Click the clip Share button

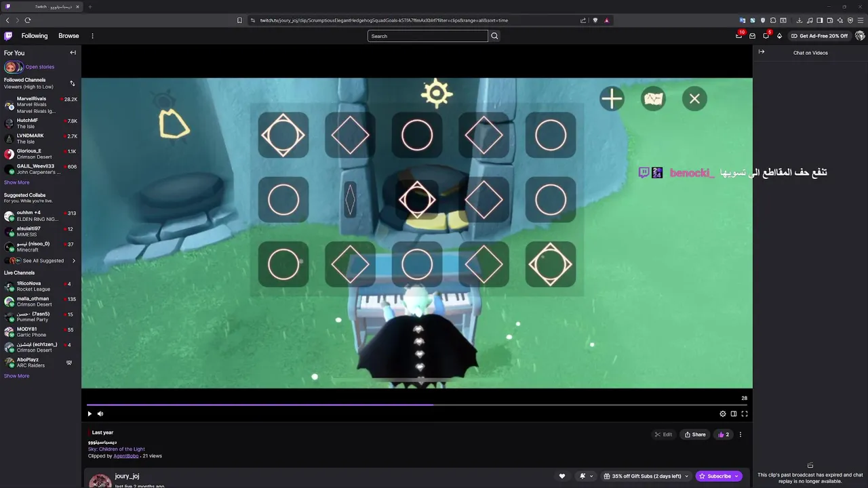pos(695,434)
